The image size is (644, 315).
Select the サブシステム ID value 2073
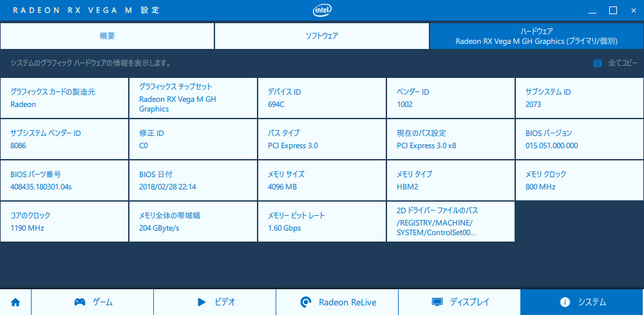tap(533, 104)
